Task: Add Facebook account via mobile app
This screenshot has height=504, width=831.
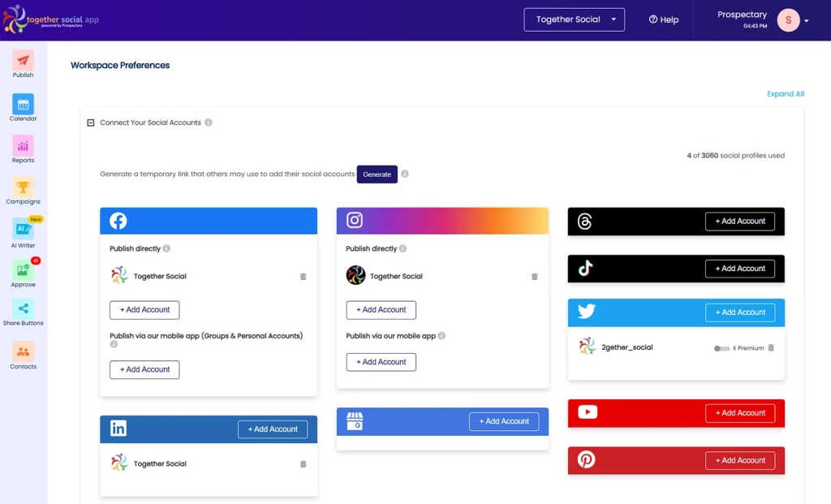Action: (x=144, y=370)
